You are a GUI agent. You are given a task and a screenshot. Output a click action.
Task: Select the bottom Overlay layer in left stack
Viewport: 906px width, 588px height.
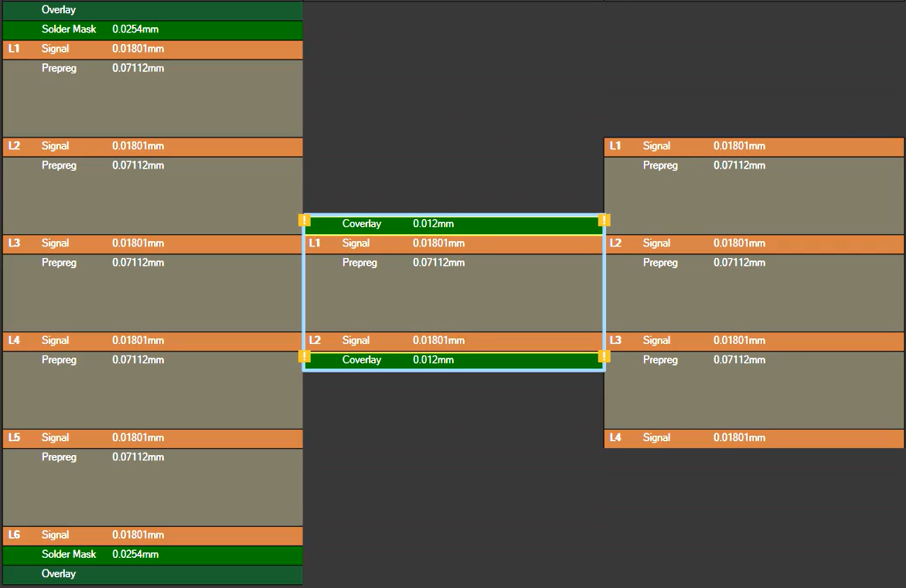point(152,575)
